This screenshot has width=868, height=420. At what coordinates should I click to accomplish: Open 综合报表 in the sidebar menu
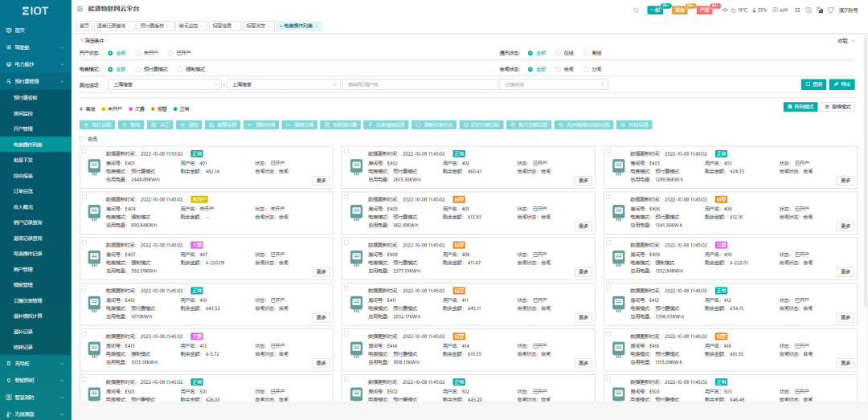[23, 175]
